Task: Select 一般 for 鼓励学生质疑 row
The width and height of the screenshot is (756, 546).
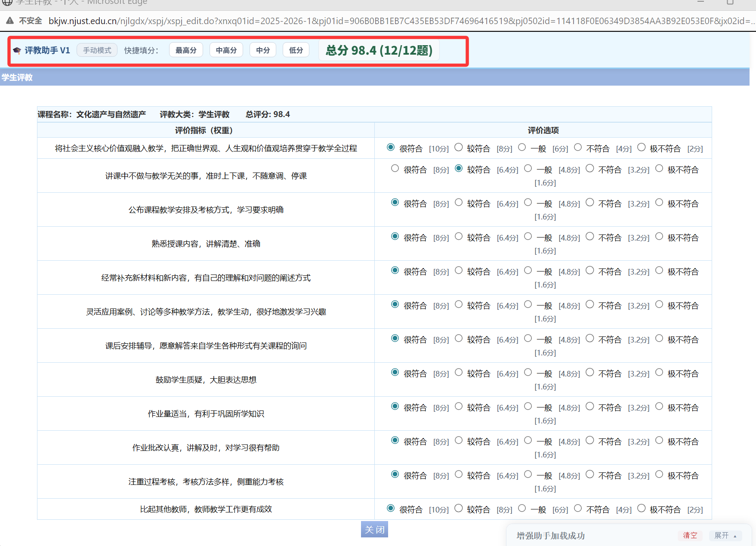Action: tap(528, 372)
